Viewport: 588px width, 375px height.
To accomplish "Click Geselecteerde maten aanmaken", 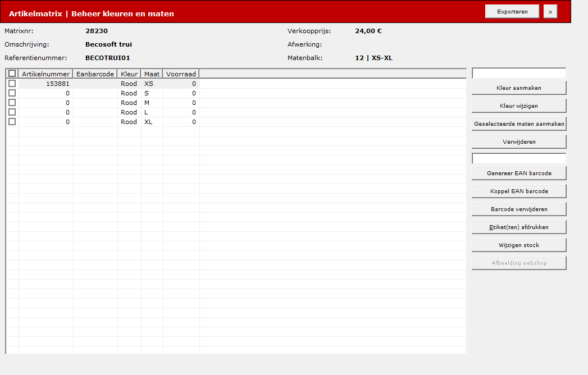I will click(519, 124).
